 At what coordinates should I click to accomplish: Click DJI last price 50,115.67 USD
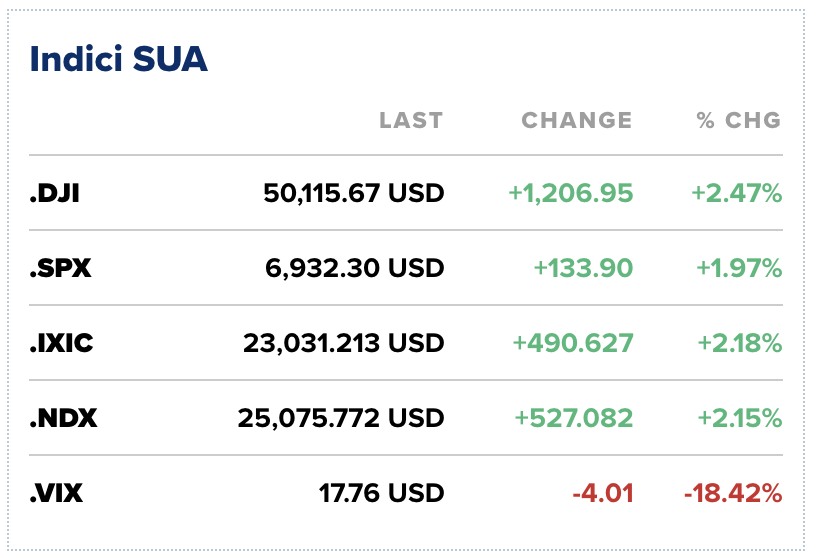(x=353, y=193)
